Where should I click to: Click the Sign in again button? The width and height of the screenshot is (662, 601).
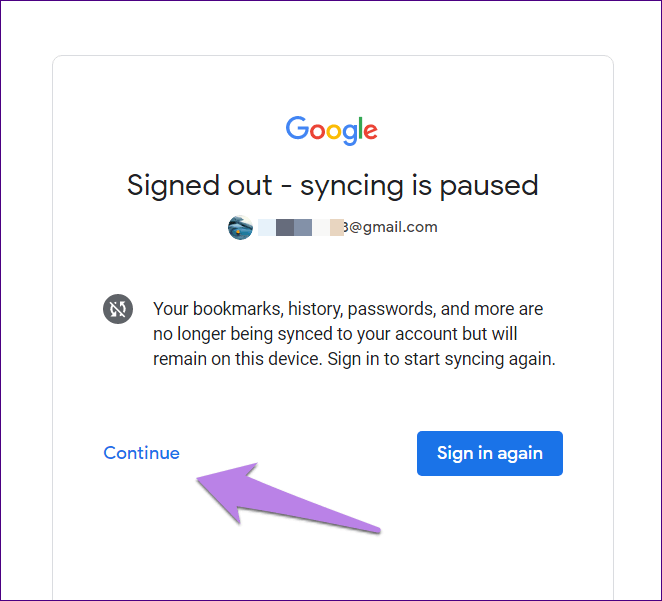click(489, 453)
